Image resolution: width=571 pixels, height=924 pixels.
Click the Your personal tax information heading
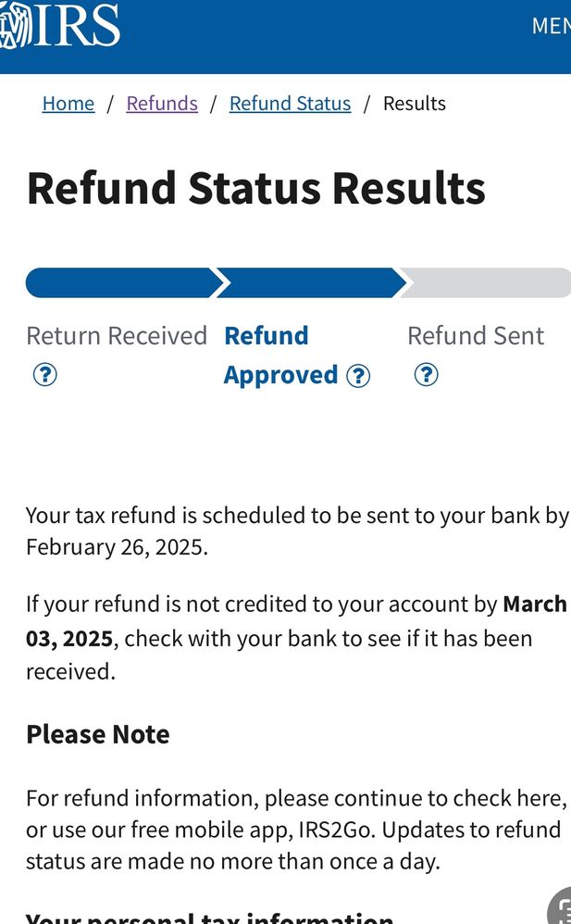click(x=209, y=917)
